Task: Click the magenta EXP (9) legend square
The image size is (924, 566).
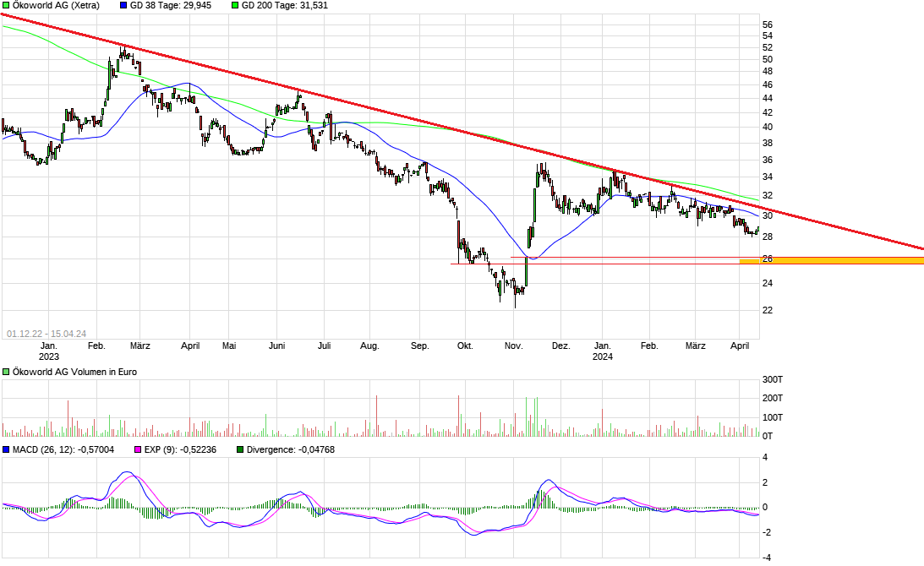Action: point(137,450)
